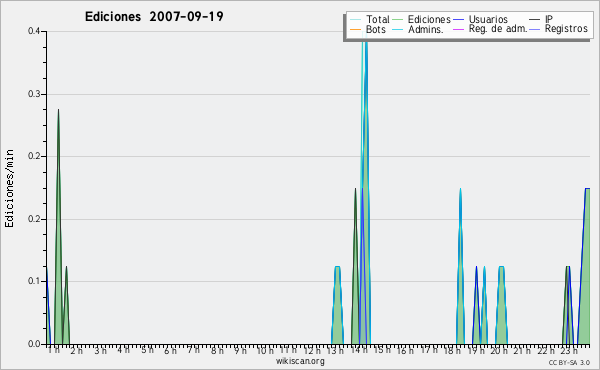Click the chart title 'Ediciones 2007-09-19'
The height and width of the screenshot is (370, 600).
[154, 17]
